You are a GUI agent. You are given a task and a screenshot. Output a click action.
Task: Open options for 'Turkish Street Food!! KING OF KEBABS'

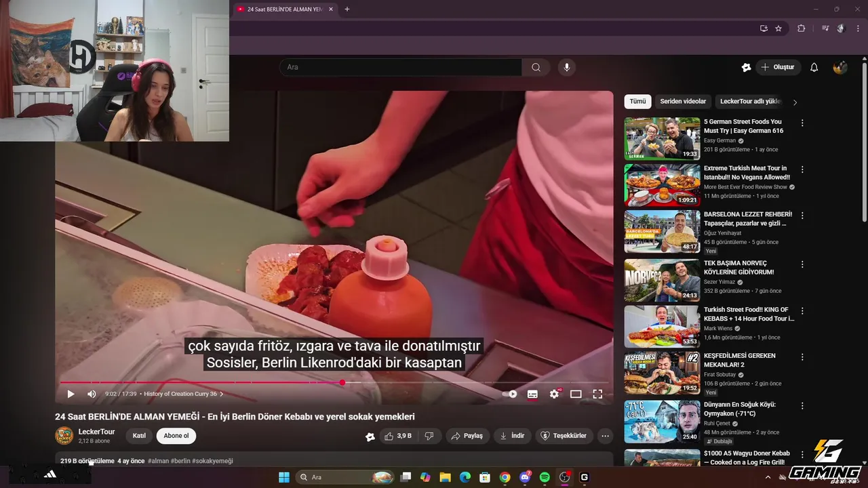point(802,310)
